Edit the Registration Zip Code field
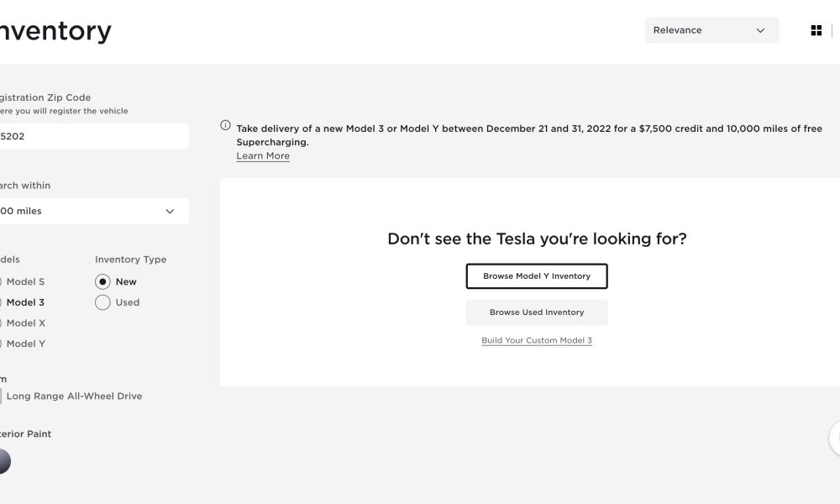 pyautogui.click(x=93, y=136)
